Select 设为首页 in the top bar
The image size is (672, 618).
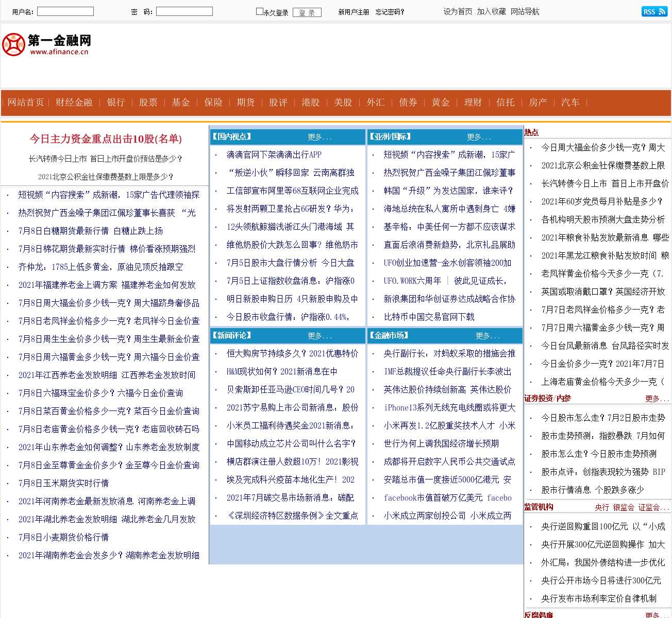pyautogui.click(x=458, y=11)
